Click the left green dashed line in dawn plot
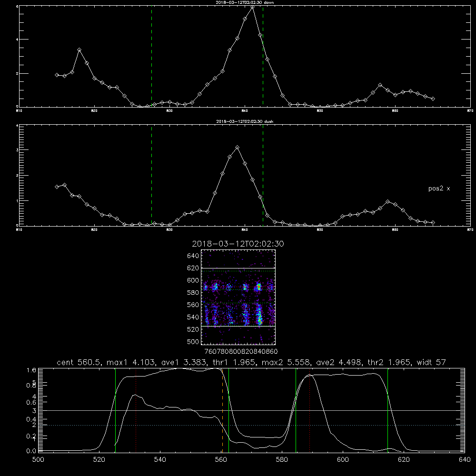Image resolution: width=476 pixels, height=476 pixels. (x=151, y=56)
